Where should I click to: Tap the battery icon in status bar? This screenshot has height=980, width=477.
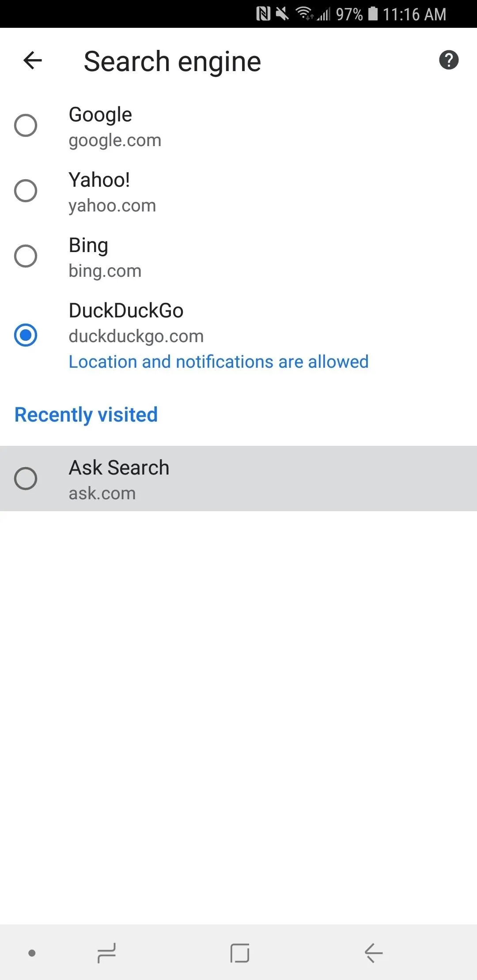coord(373,14)
